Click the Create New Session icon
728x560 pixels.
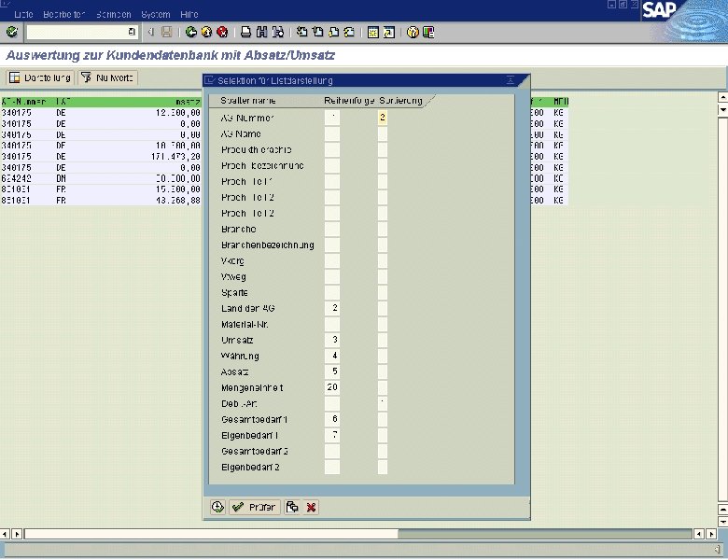[x=372, y=32]
